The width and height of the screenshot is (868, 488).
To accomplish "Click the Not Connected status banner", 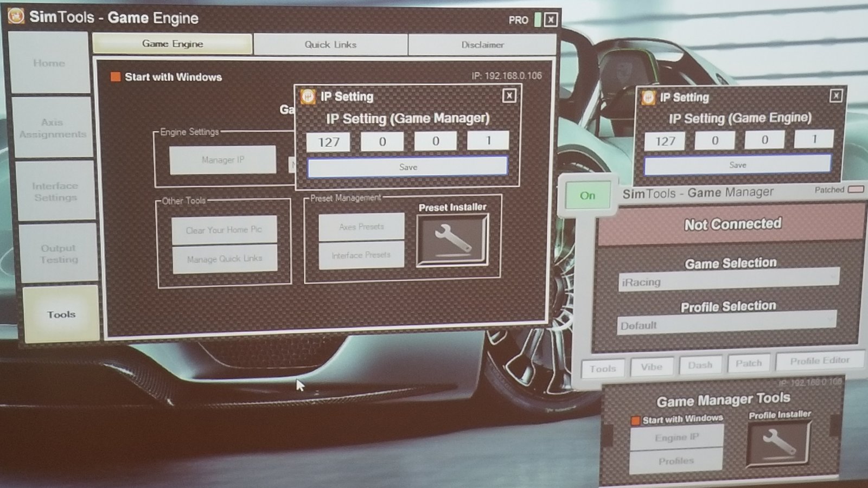I will pyautogui.click(x=732, y=224).
